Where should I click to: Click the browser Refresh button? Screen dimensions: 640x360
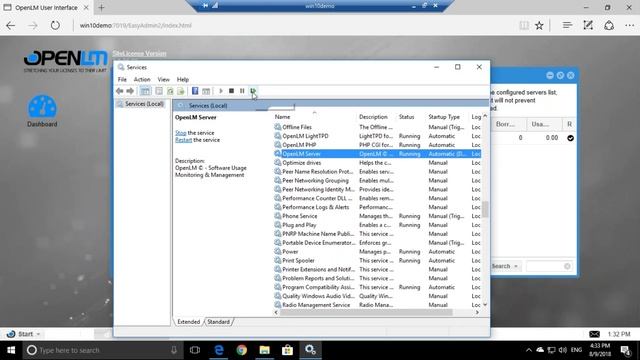[55, 25]
